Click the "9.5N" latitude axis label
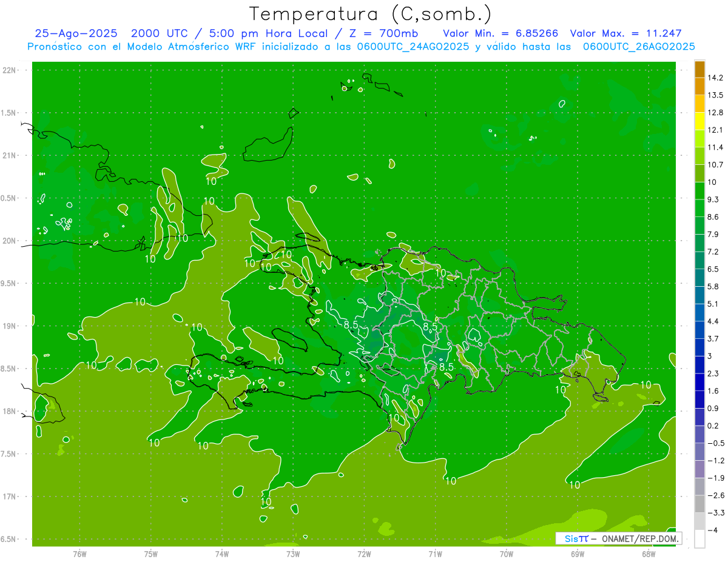 pyautogui.click(x=8, y=283)
